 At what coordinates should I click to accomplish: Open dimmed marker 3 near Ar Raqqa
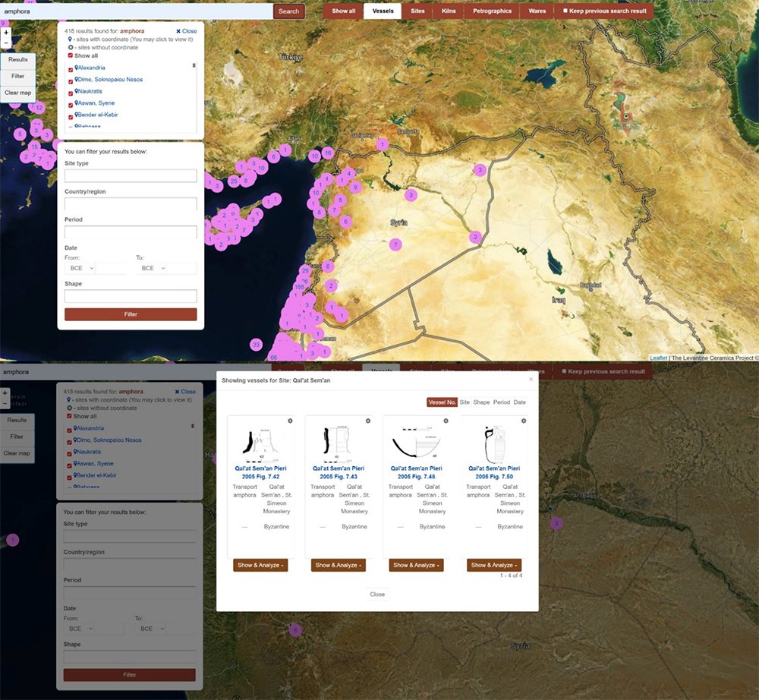[x=556, y=523]
